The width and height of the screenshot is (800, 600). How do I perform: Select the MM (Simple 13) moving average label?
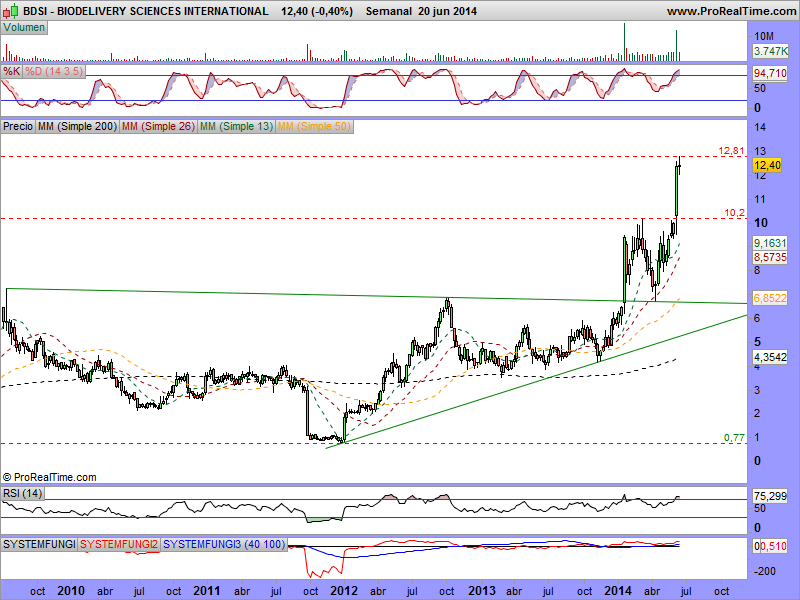(x=236, y=126)
